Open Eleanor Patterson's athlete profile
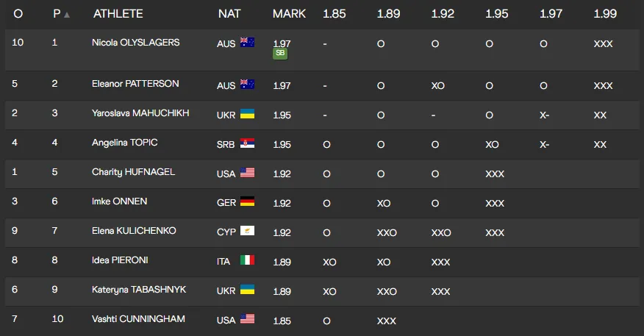 coord(135,84)
